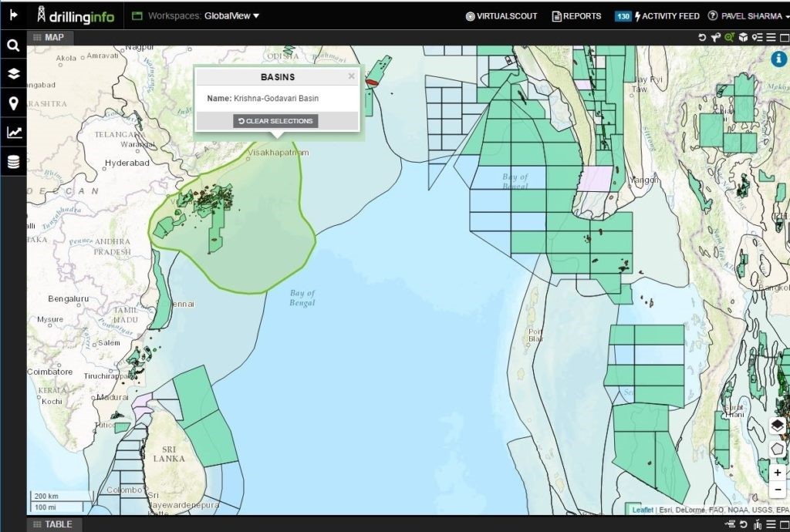790x532 pixels.
Task: Click the 3D cube icon in map toolbar
Action: click(x=743, y=37)
